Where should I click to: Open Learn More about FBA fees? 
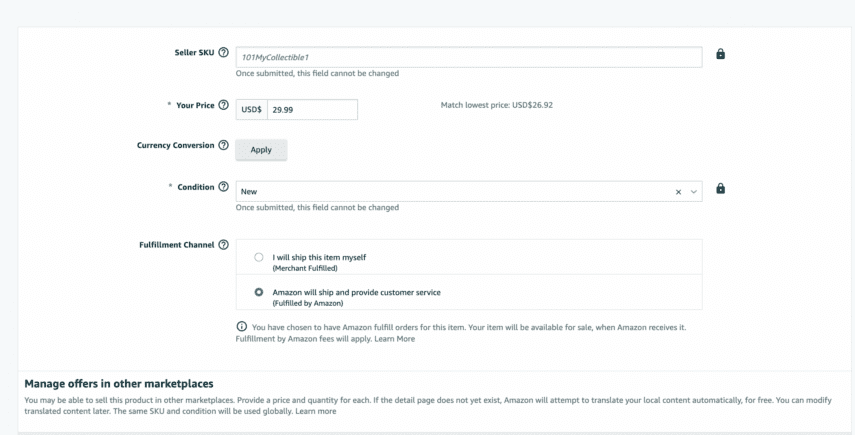pos(394,339)
